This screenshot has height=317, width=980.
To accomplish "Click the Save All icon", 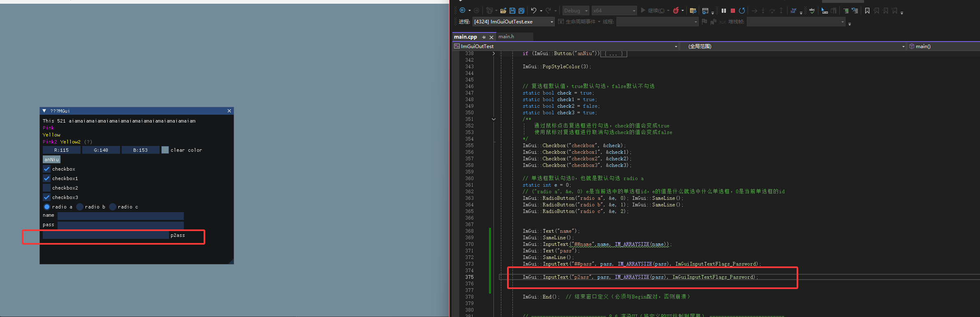I will pyautogui.click(x=521, y=11).
